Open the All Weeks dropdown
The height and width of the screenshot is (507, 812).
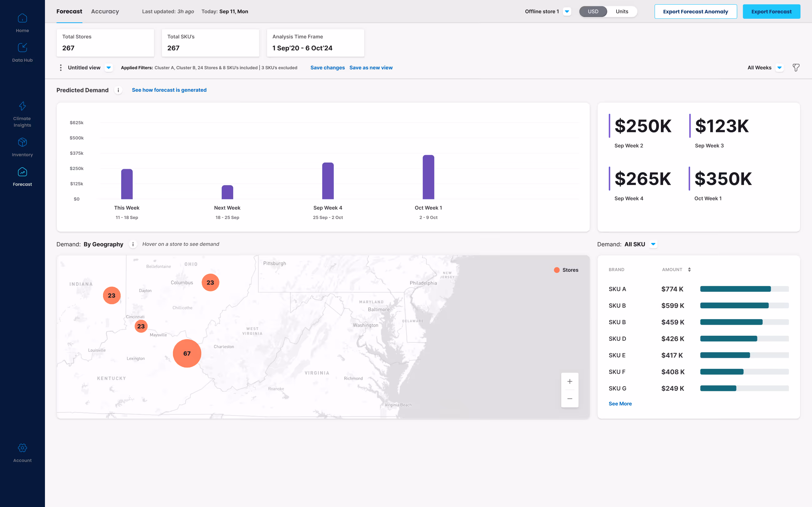click(780, 68)
